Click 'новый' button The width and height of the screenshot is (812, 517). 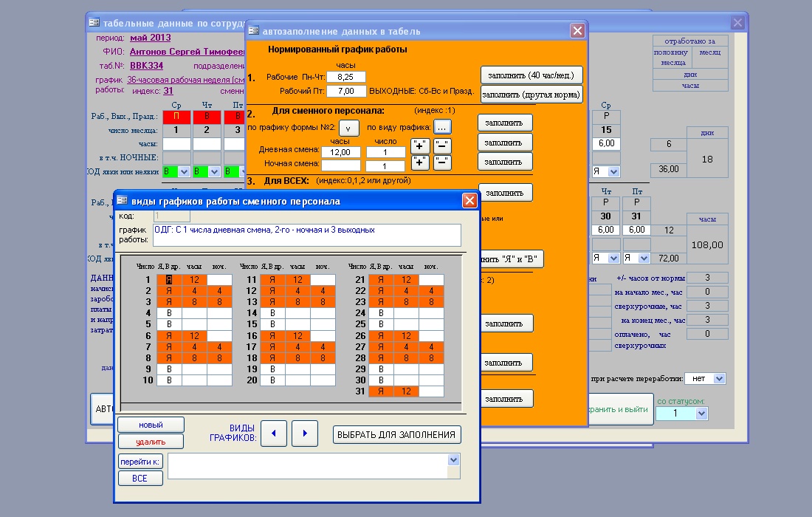coord(151,425)
